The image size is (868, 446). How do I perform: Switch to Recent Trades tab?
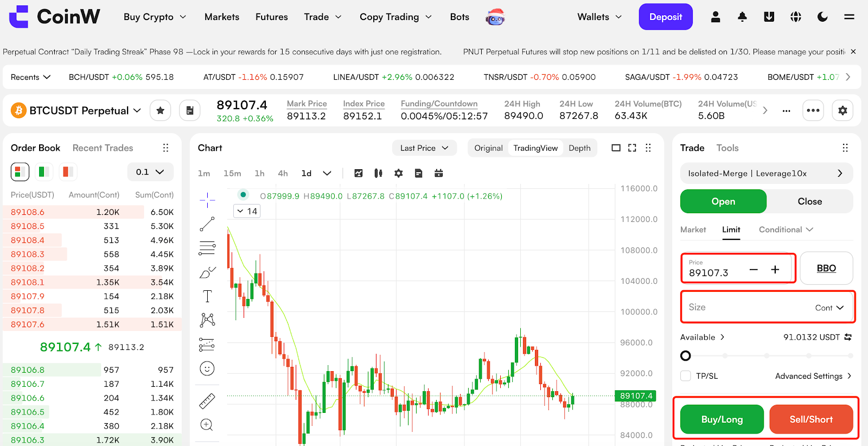[103, 148]
